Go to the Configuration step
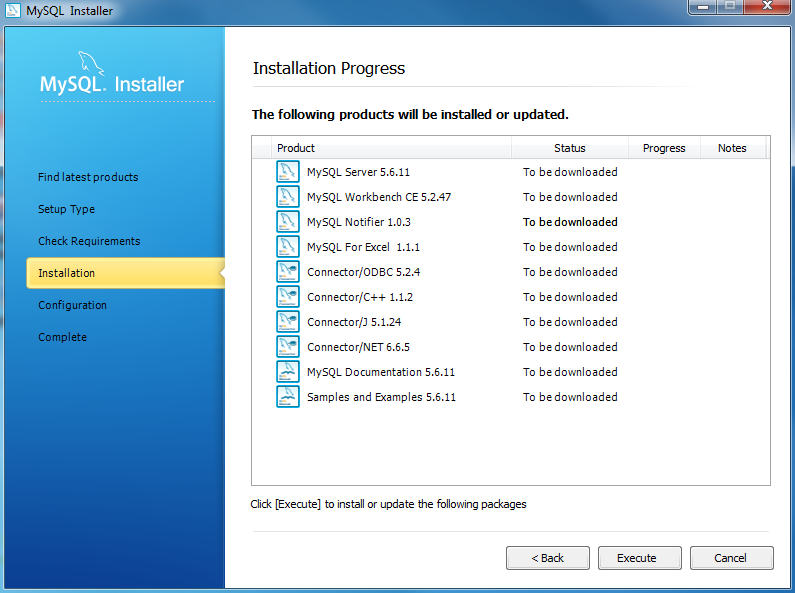Image resolution: width=795 pixels, height=593 pixels. click(73, 305)
